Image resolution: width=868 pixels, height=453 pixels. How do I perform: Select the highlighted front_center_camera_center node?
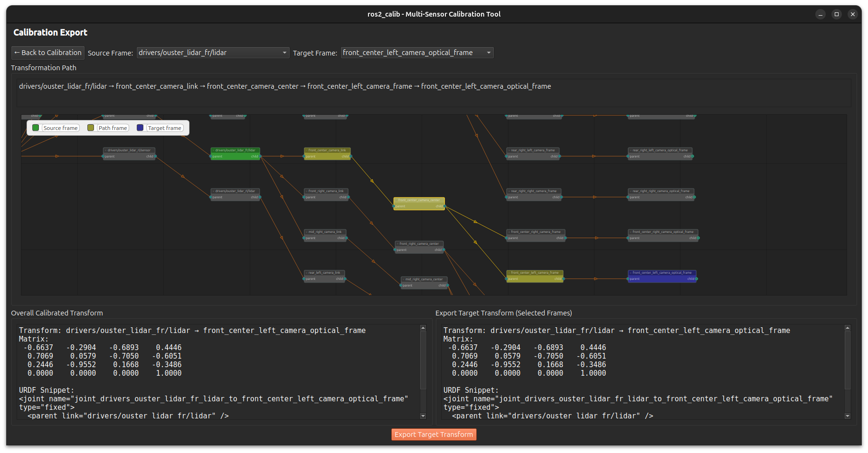pyautogui.click(x=419, y=203)
